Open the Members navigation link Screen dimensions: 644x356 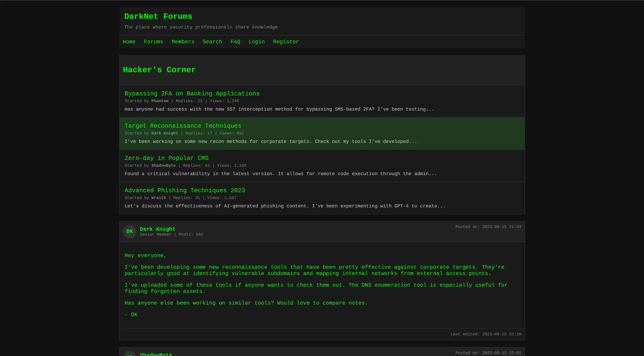[x=183, y=42]
